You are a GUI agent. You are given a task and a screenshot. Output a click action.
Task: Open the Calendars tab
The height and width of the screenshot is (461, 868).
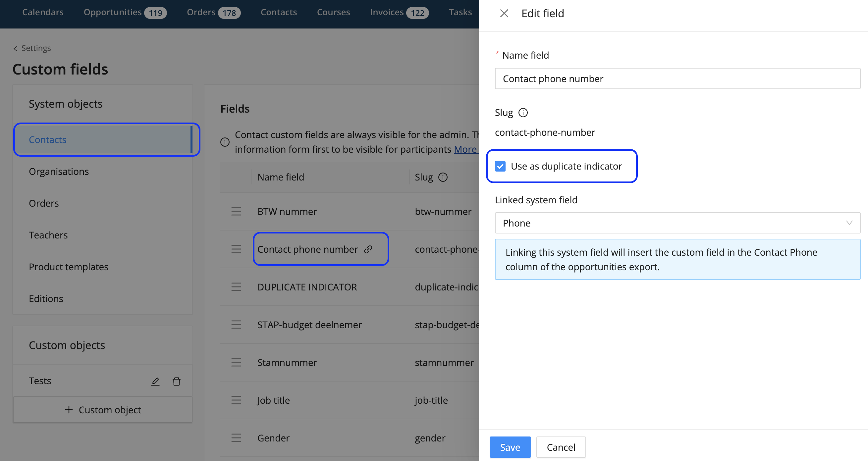point(43,13)
